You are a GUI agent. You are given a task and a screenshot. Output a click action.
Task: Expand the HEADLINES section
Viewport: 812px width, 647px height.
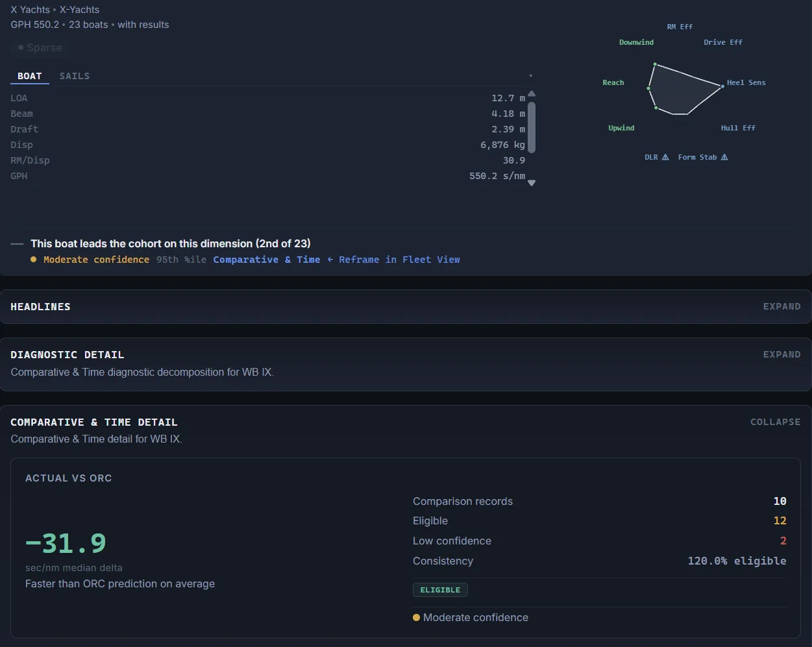781,306
